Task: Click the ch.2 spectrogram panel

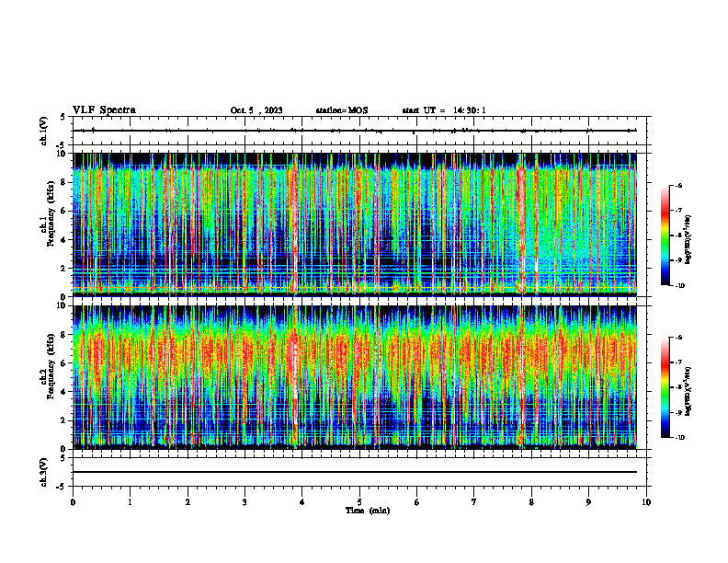Action: click(x=355, y=377)
